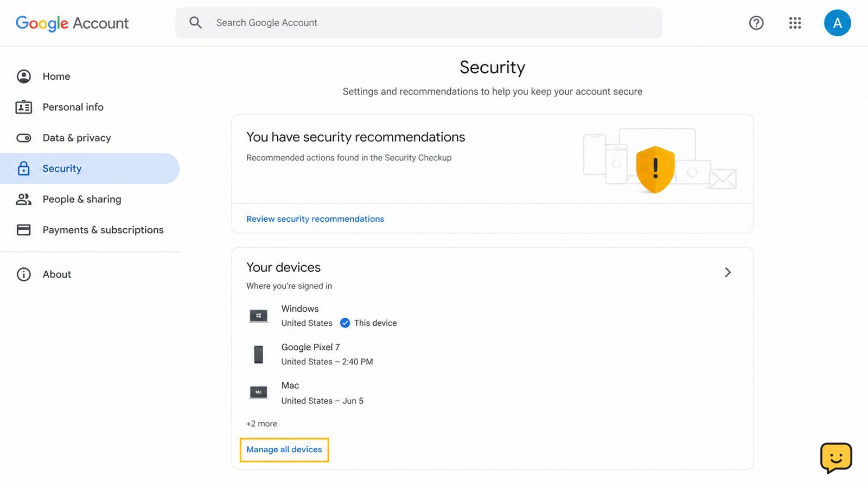Click the search magnifier icon
The image size is (868, 488).
[195, 22]
